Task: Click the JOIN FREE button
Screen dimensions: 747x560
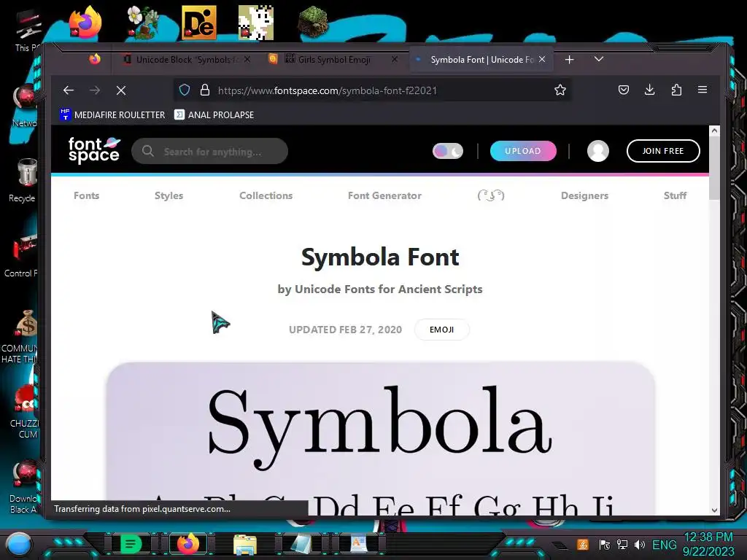Action: point(662,151)
